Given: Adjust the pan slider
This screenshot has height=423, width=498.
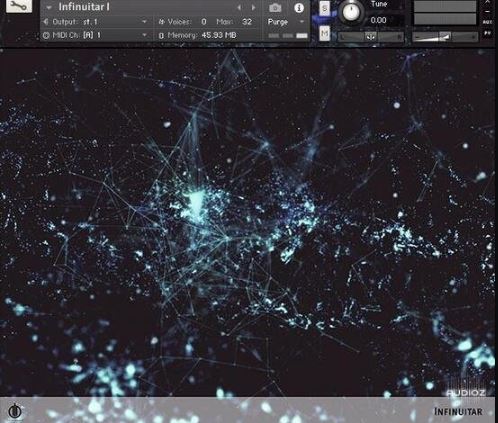Looking at the screenshot, I should point(371,37).
